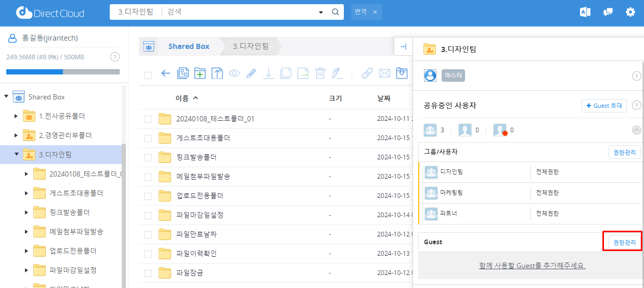644x288 pixels.
Task: Click the trash delete icon in toolbar
Action: tap(320, 73)
